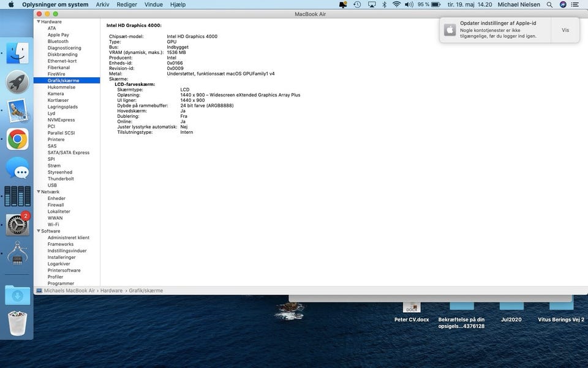The width and height of the screenshot is (588, 368).
Task: Open the Rediger menu
Action: [127, 4]
